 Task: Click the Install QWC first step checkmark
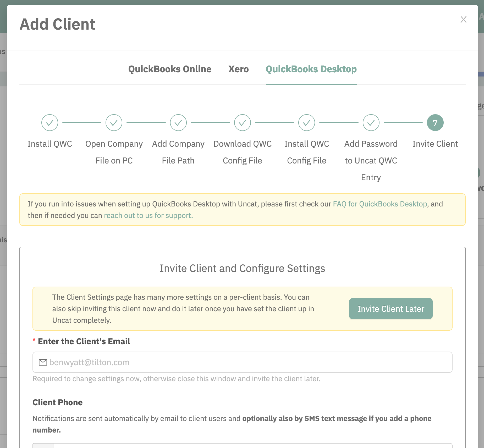50,123
